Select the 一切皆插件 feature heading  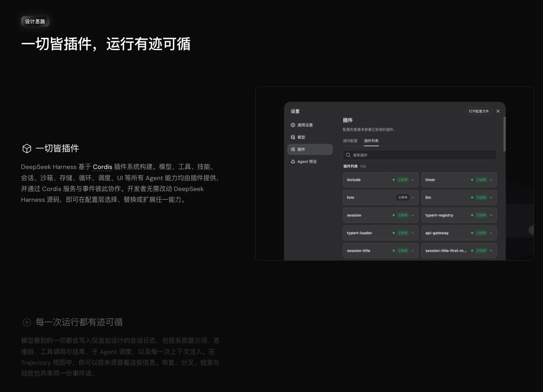57,149
